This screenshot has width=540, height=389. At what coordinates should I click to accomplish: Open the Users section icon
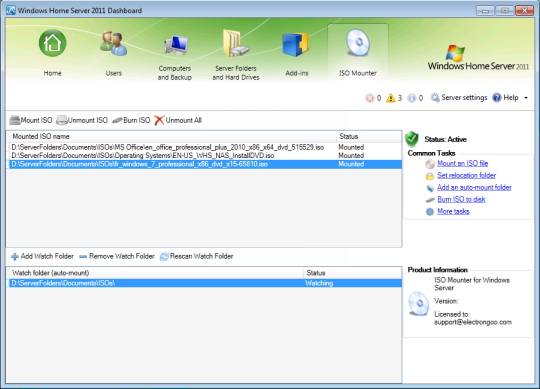[114, 43]
